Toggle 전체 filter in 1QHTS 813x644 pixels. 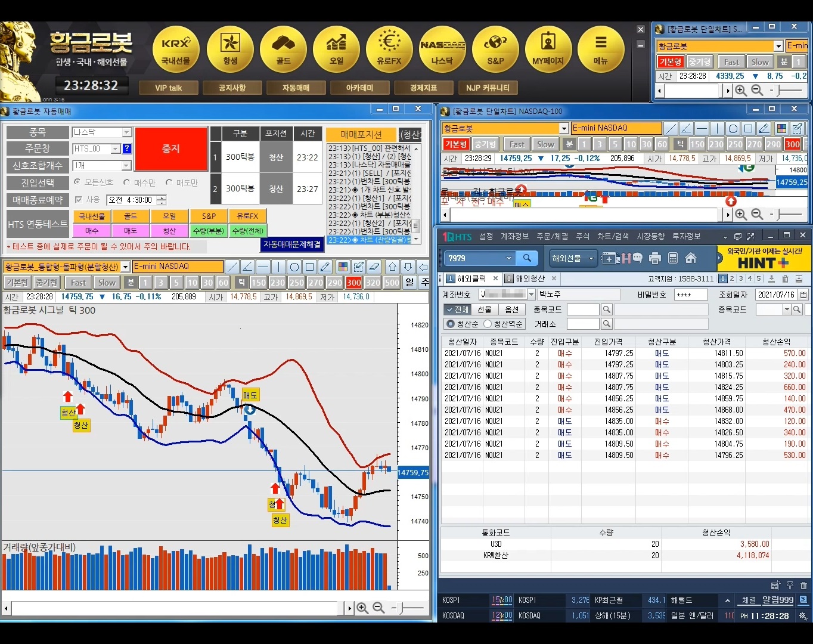coord(457,309)
